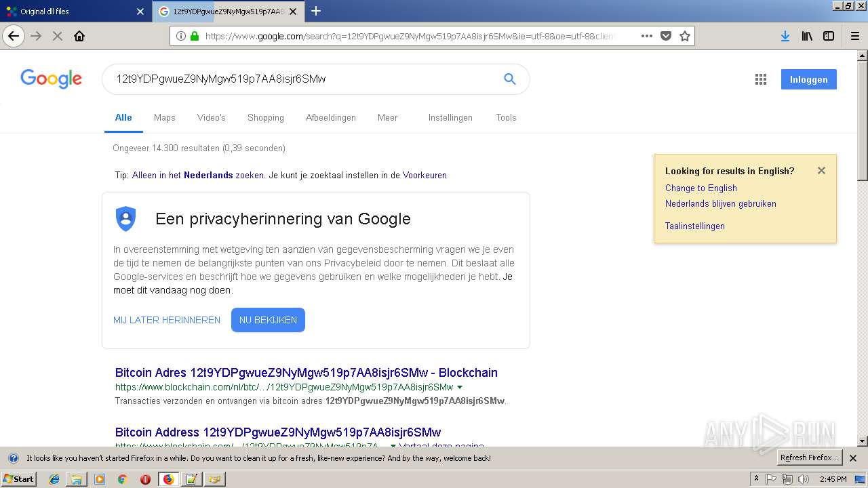Screen dimensions: 868x488
Task: Go back using Firefox back arrow
Action: [x=14, y=36]
